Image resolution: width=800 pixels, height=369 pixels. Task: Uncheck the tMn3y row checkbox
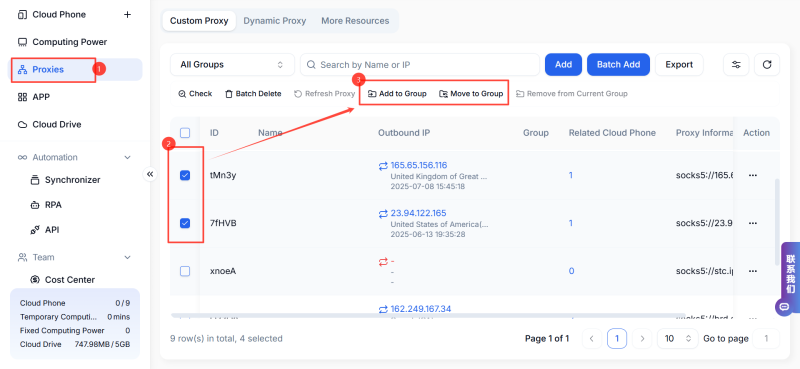(185, 175)
